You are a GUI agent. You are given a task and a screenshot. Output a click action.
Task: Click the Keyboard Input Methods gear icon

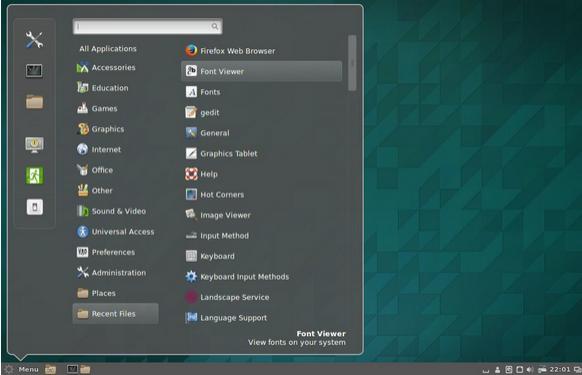point(191,276)
